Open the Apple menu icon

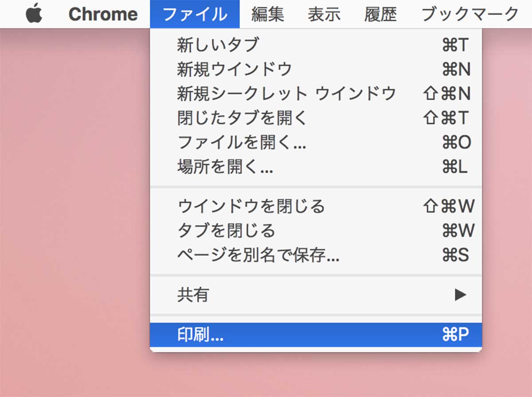pos(34,14)
